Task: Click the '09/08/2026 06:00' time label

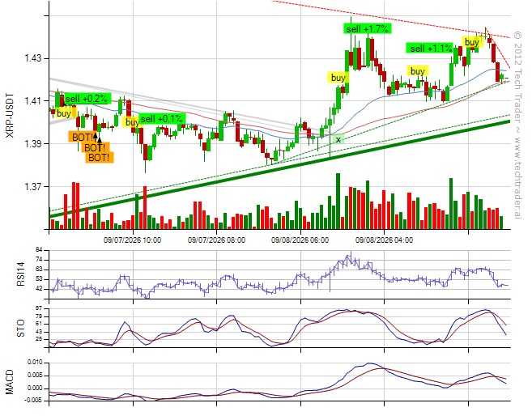Action: coord(300,240)
